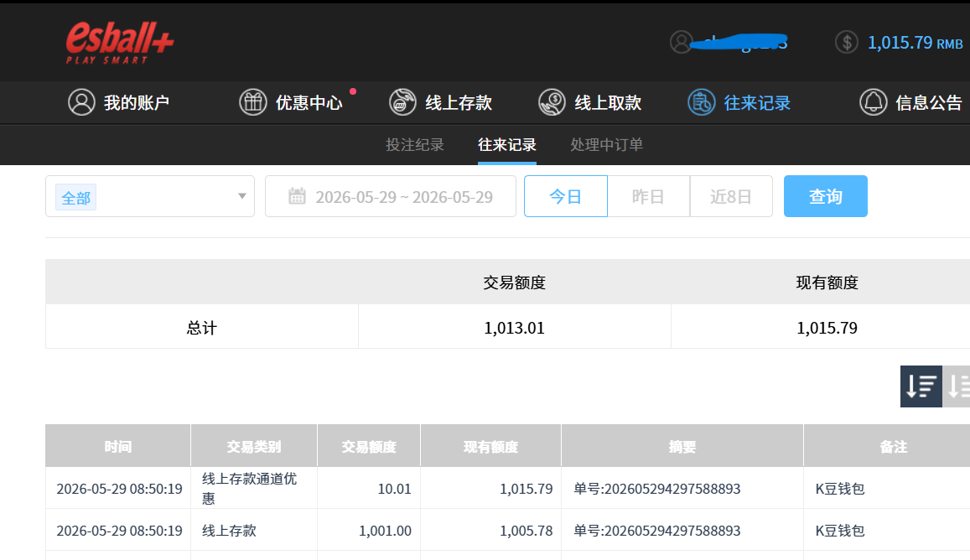
Task: Click order number in the 10.01 row
Action: (x=657, y=488)
